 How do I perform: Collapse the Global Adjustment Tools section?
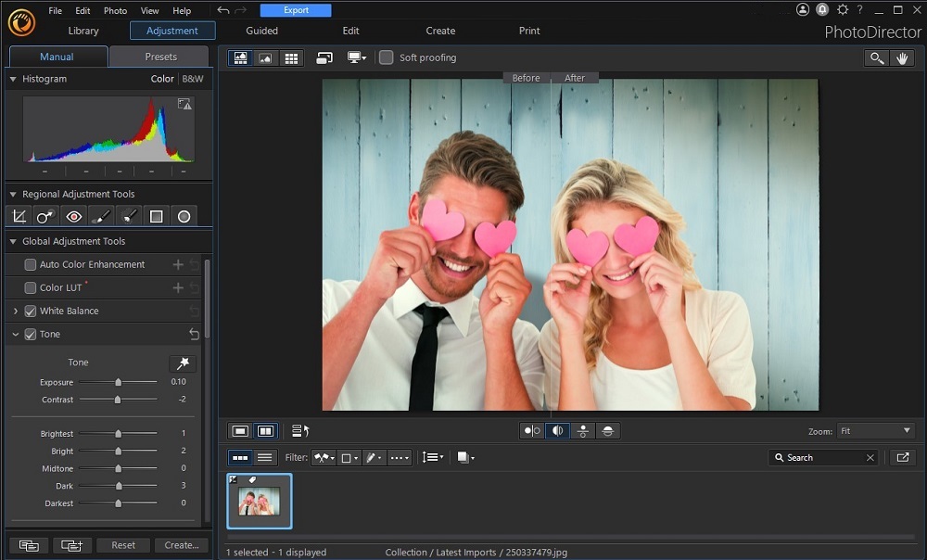pos(11,240)
